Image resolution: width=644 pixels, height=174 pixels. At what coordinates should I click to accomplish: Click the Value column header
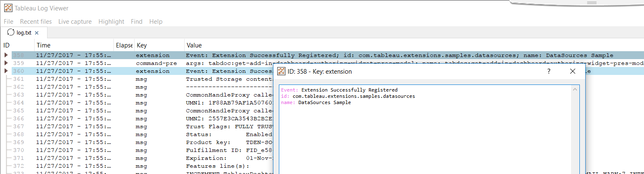(x=194, y=45)
